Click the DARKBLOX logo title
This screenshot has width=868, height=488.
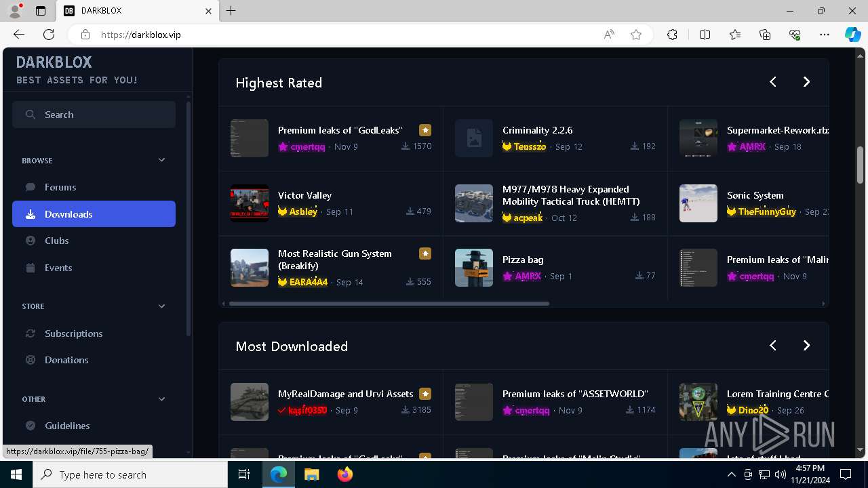point(54,62)
